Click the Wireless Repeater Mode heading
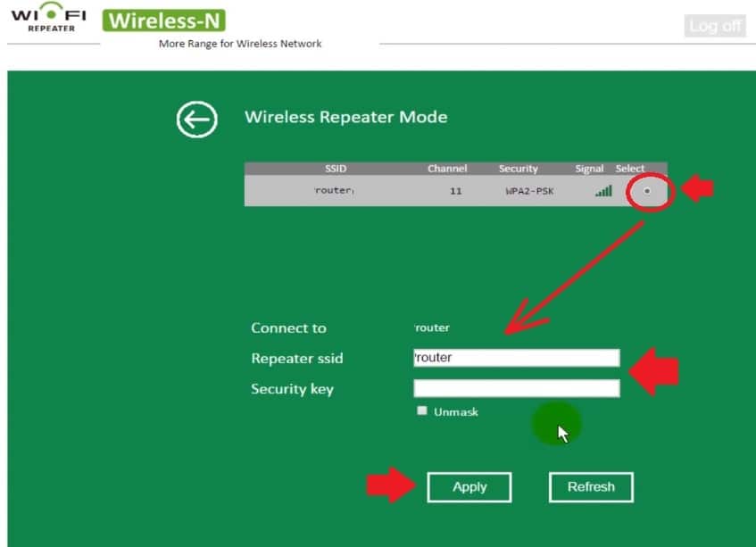756x547 pixels. click(x=345, y=117)
